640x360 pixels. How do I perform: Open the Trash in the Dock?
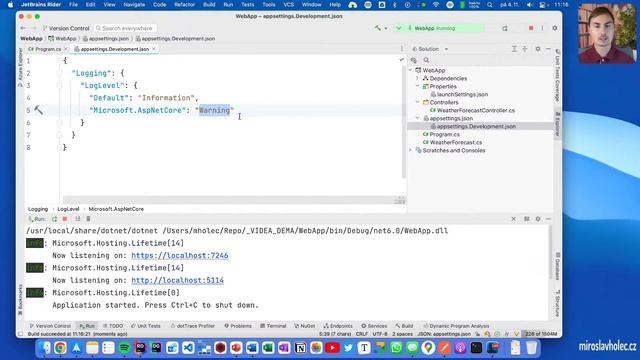[x=531, y=348]
